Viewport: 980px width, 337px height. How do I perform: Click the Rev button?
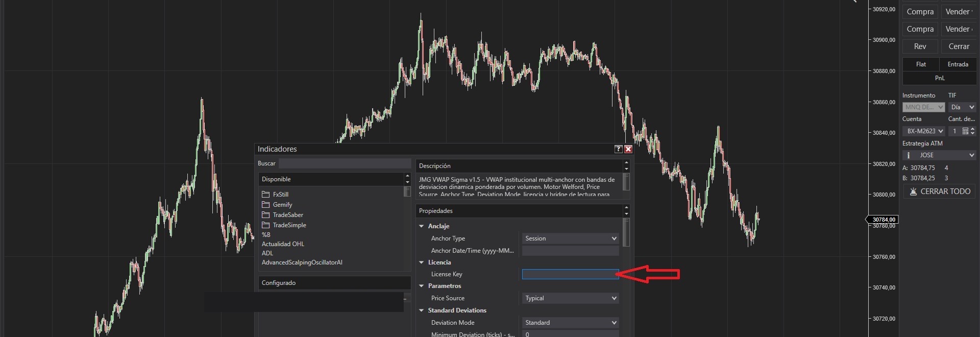pyautogui.click(x=920, y=46)
